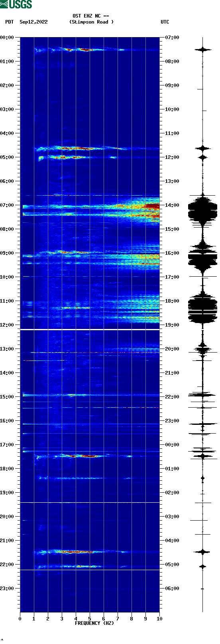Click the 20:00 label on UTC axis
Viewport: 220px width, 644px height.
pos(172,349)
